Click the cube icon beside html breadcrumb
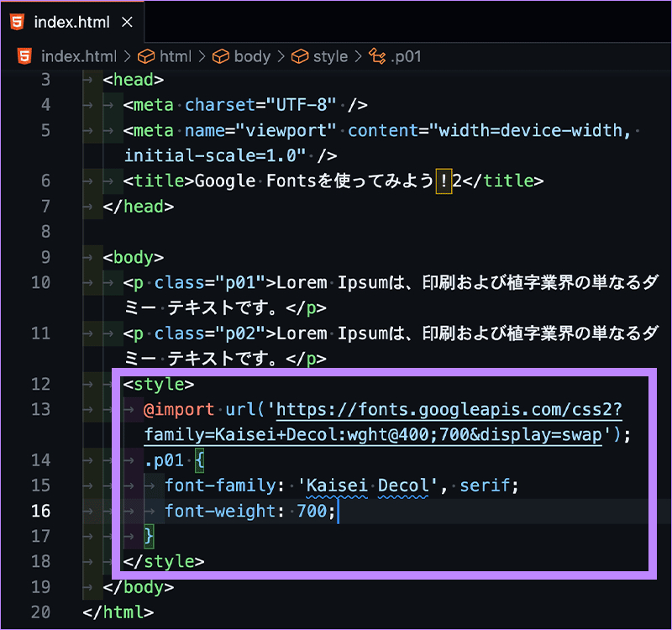Image resolution: width=672 pixels, height=630 pixels. point(146,57)
